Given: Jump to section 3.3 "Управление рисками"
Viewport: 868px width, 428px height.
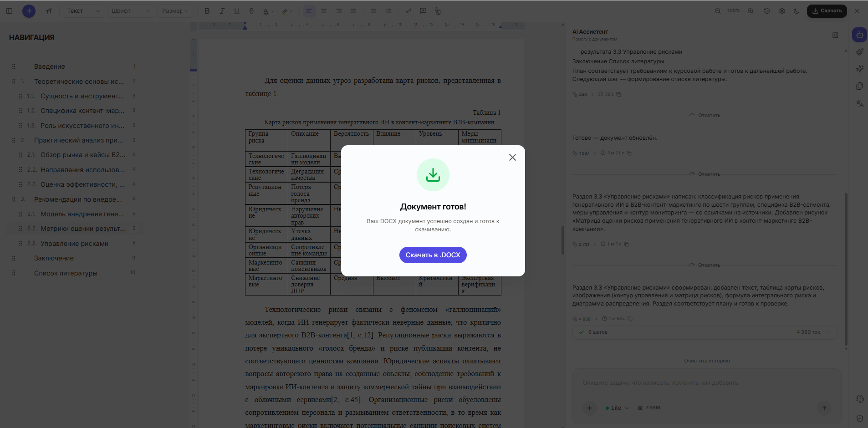Looking at the screenshot, I should (x=74, y=244).
